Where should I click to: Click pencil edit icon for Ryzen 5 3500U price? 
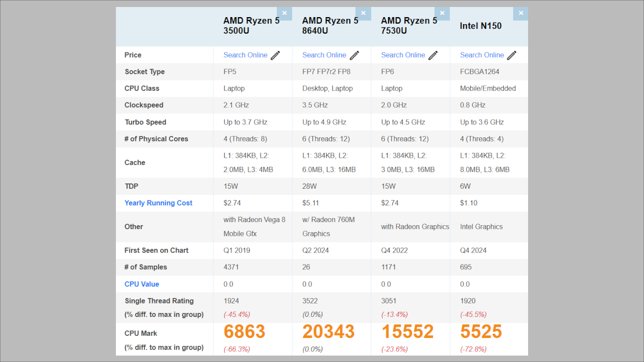click(275, 55)
